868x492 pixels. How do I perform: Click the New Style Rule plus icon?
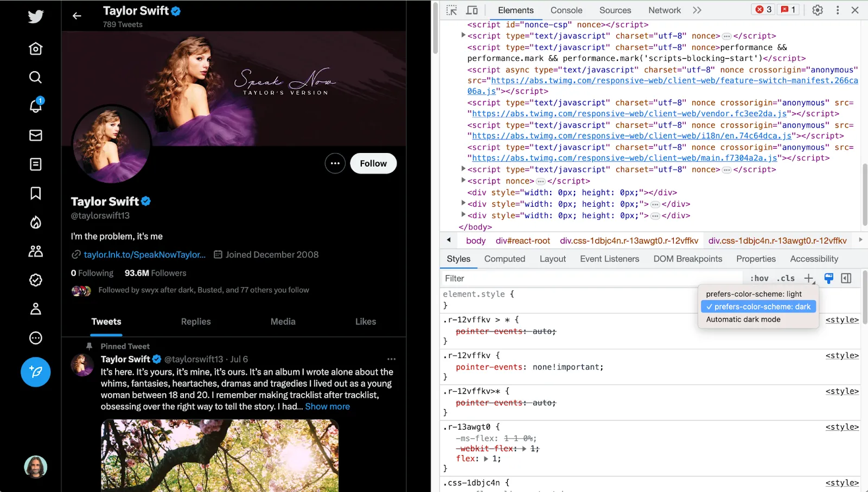(x=809, y=278)
